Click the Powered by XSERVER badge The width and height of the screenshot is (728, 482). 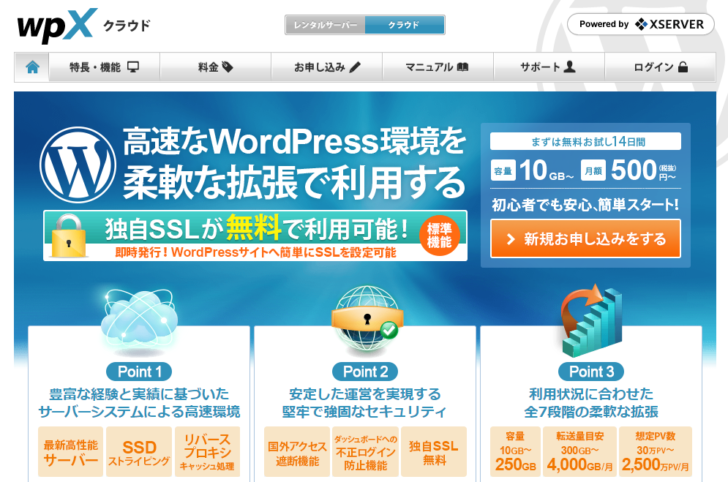(x=641, y=24)
